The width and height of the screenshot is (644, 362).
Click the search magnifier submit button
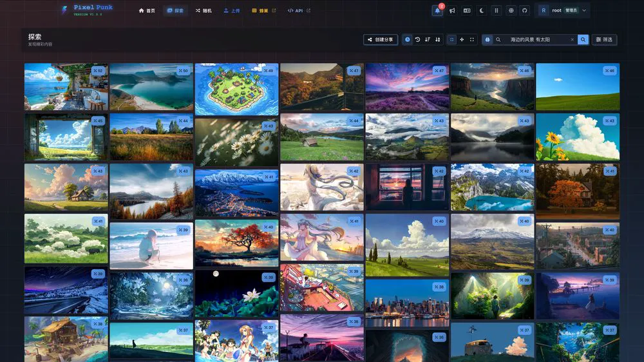point(583,39)
